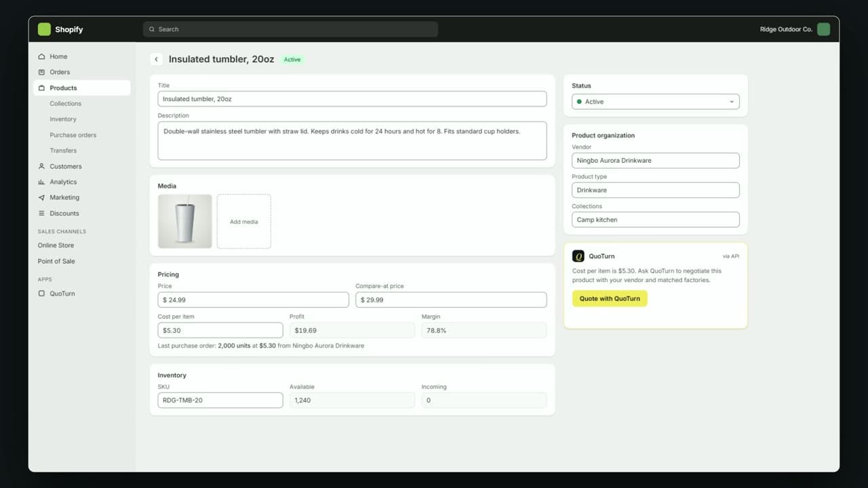
Task: Open the Online Store sales channel
Action: click(56, 245)
